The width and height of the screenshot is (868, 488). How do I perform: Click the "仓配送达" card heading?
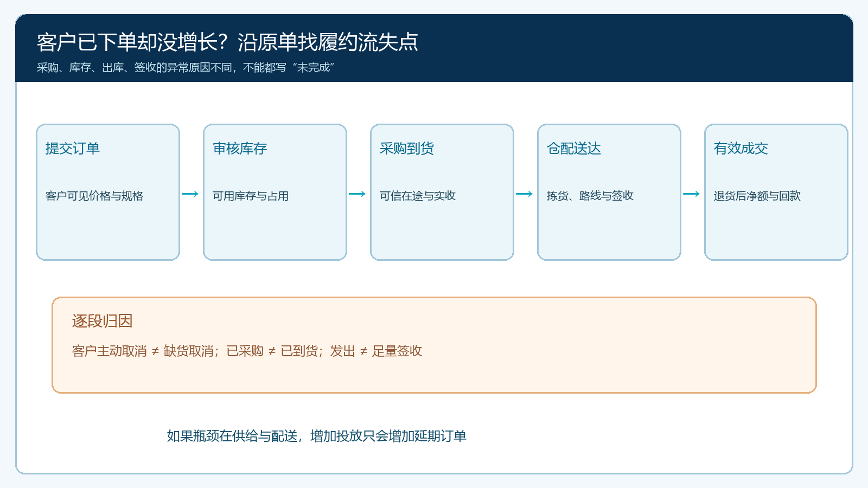click(x=574, y=149)
